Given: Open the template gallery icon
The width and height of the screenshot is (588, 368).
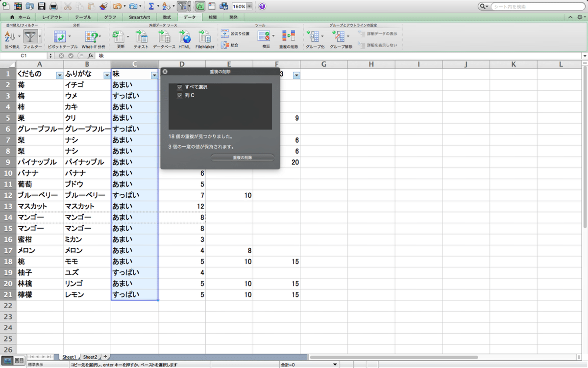Looking at the screenshot, I should click(18, 6).
